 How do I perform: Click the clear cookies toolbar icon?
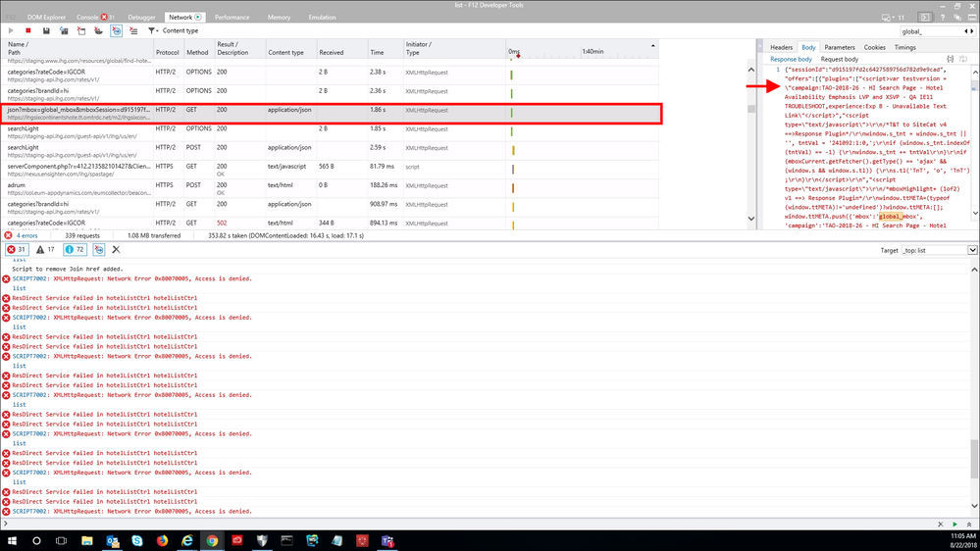[x=98, y=30]
